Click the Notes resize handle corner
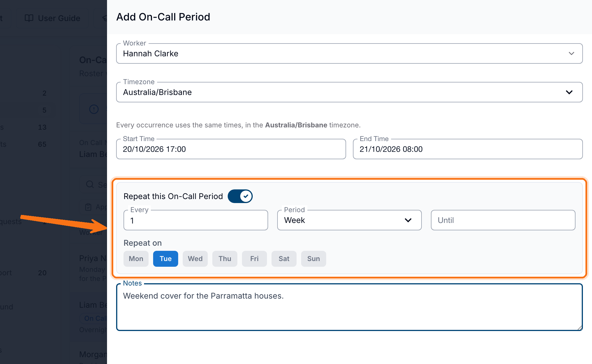Screen dimensions: 592x364 tap(580, 328)
